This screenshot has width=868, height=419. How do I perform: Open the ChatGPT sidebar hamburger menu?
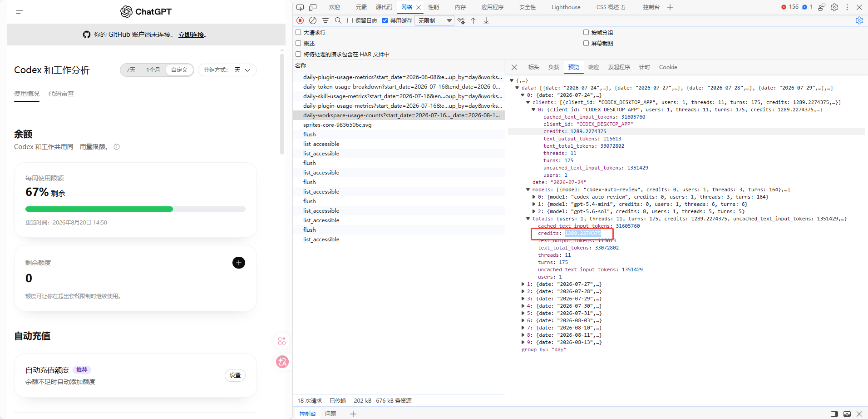(19, 12)
